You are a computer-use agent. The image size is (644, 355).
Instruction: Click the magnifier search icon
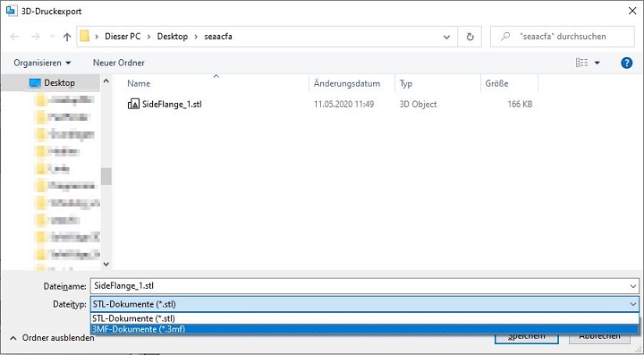click(505, 37)
